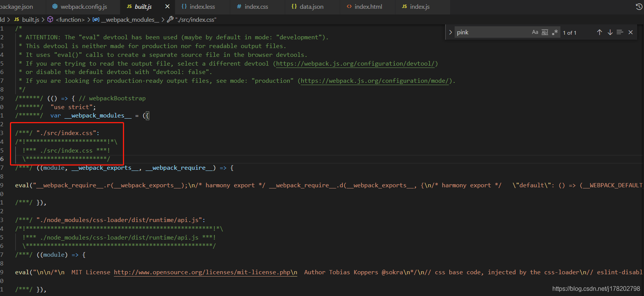The width and height of the screenshot is (644, 296).
Task: Click the webpackBootstrap comment
Action: pyautogui.click(x=112, y=98)
